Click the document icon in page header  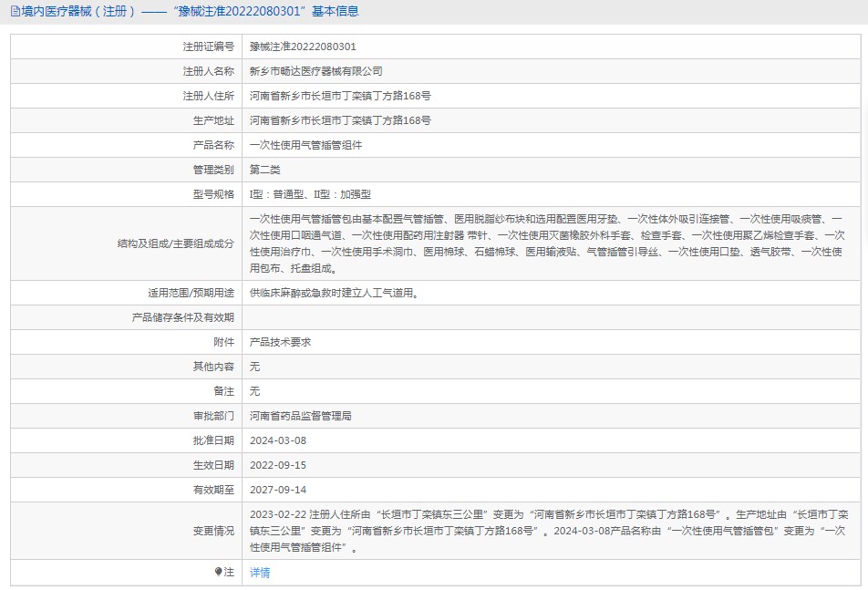click(14, 12)
